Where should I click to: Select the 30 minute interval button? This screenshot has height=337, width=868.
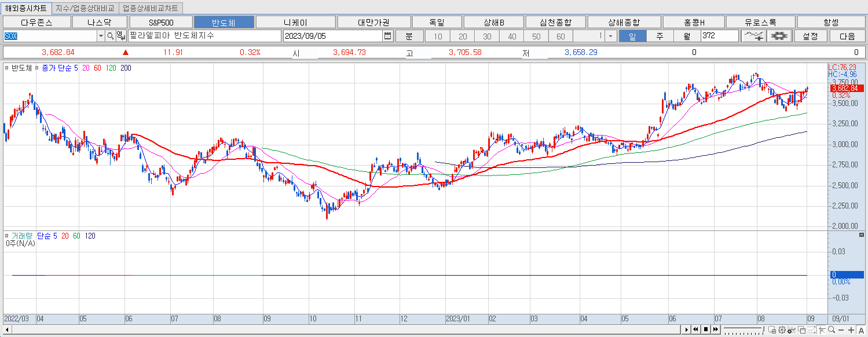click(487, 36)
